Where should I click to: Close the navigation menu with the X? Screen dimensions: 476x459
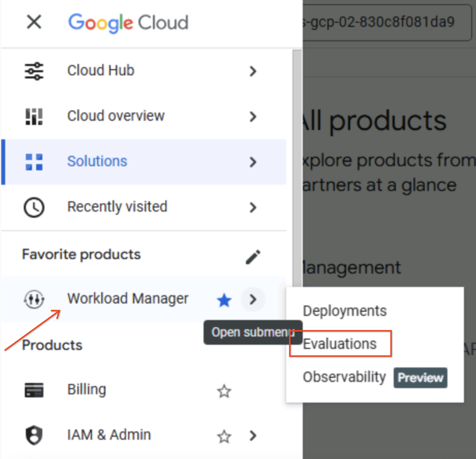point(34,22)
